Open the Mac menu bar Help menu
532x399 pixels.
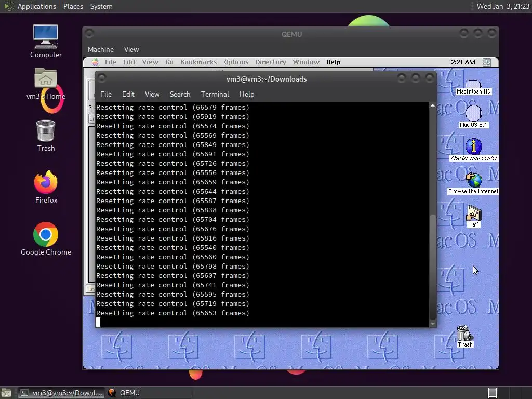click(x=333, y=62)
